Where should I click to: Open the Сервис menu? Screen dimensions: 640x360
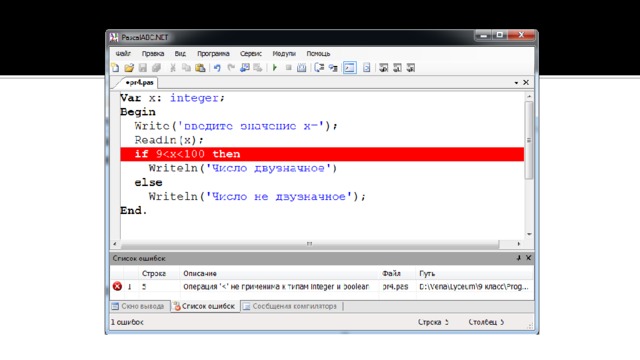[251, 53]
